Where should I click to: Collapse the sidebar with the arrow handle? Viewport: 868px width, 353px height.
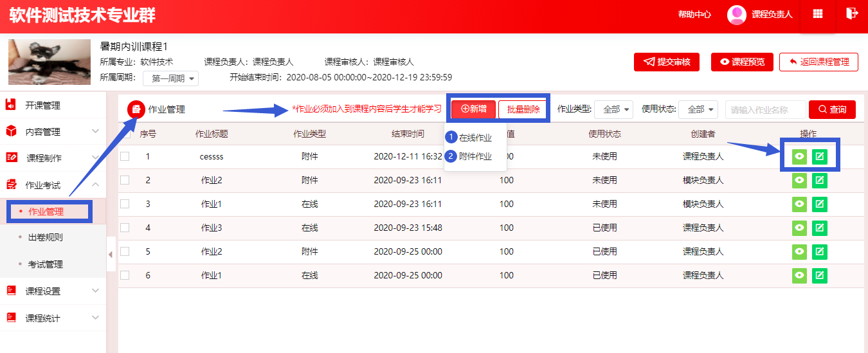tap(110, 255)
